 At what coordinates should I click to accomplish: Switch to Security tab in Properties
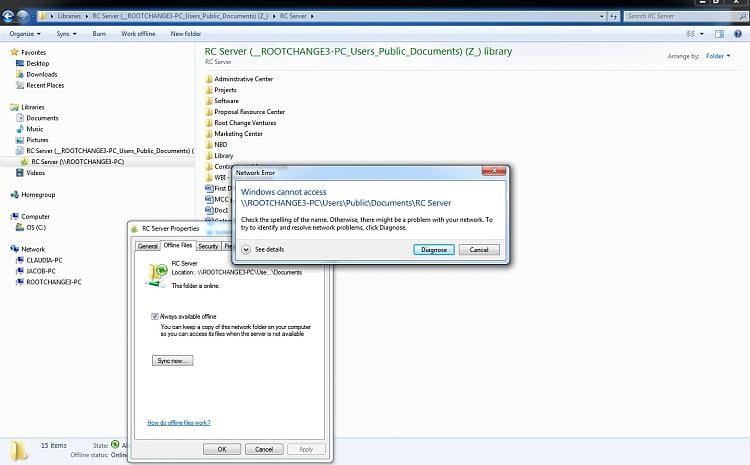pyautogui.click(x=208, y=246)
